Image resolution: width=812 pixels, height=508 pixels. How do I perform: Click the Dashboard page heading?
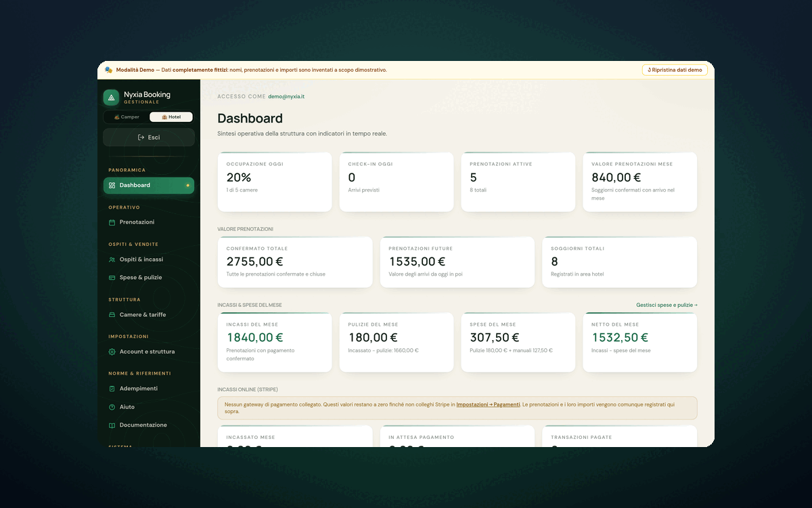(250, 119)
